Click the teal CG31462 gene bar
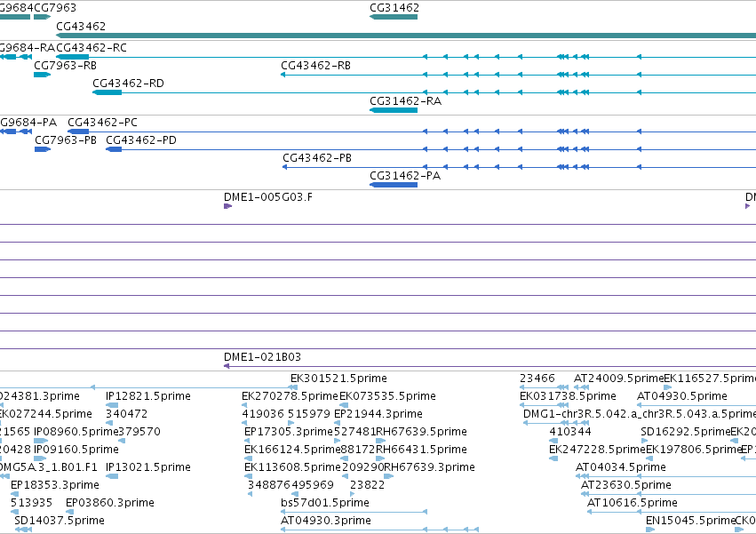Screen dimensions: 756x534 click(x=394, y=17)
